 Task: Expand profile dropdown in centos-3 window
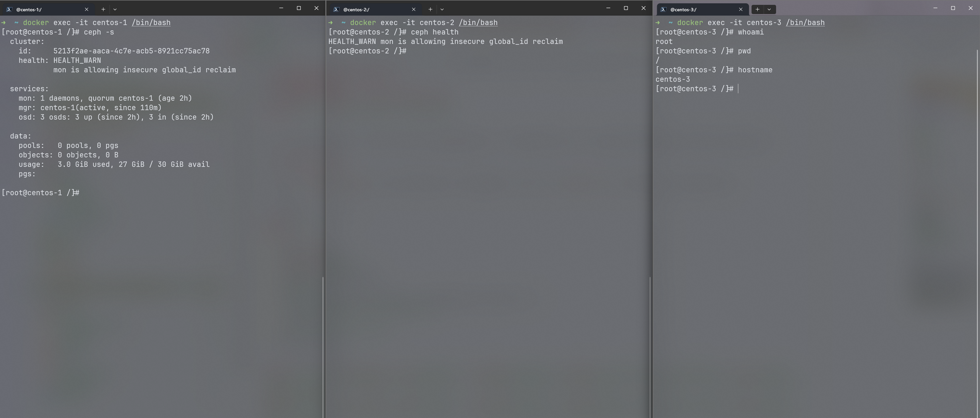[769, 9]
